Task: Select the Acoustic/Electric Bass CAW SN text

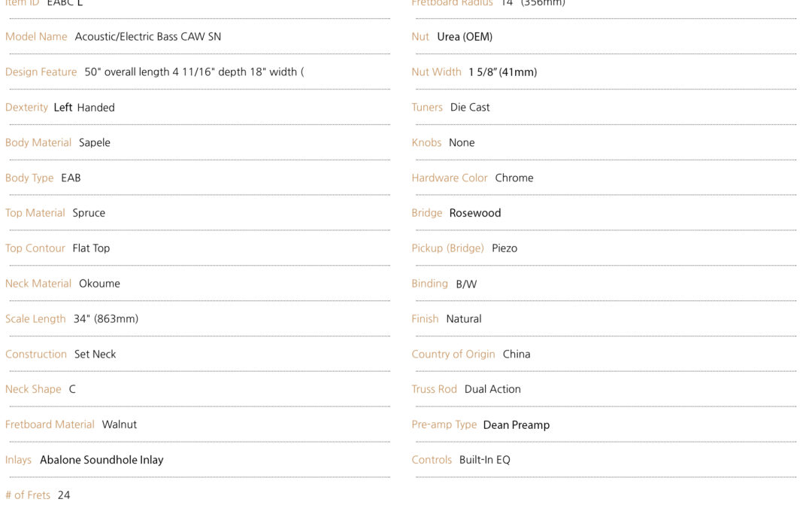Action: click(x=148, y=37)
